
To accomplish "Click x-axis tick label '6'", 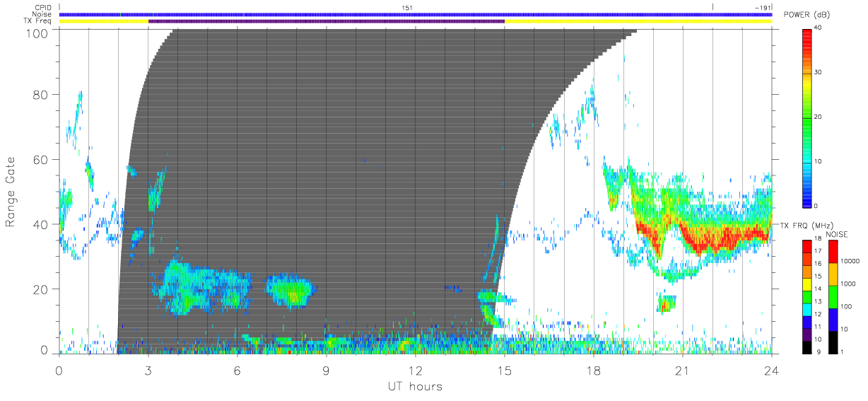I will [237, 370].
